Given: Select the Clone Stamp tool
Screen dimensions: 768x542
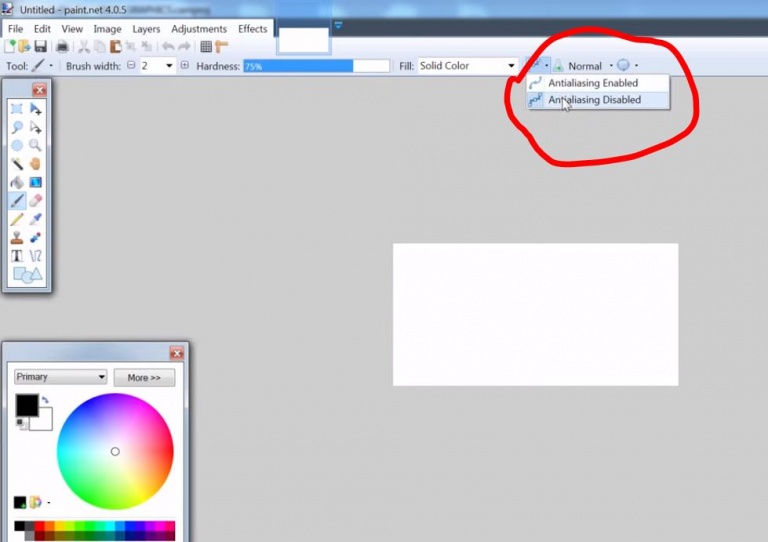Looking at the screenshot, I should click(x=17, y=237).
